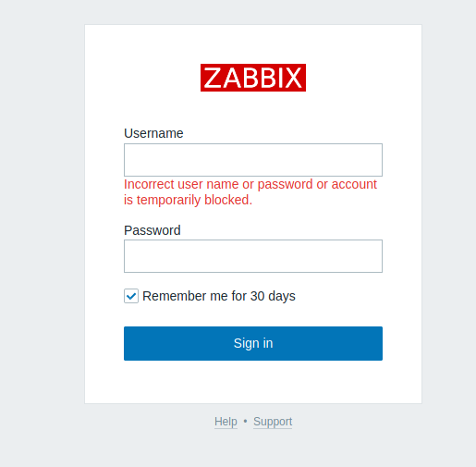Viewport: 476px width, 467px height.
Task: Focus the Username input field
Action: point(253,160)
